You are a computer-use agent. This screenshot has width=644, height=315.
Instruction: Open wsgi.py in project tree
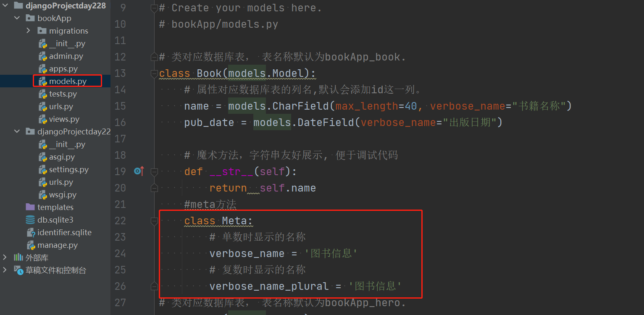coord(63,194)
